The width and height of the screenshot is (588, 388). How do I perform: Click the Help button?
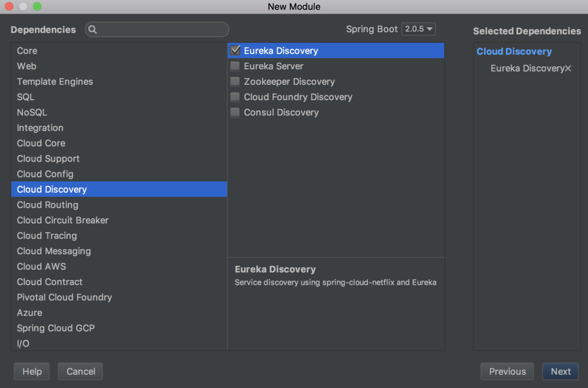[32, 371]
